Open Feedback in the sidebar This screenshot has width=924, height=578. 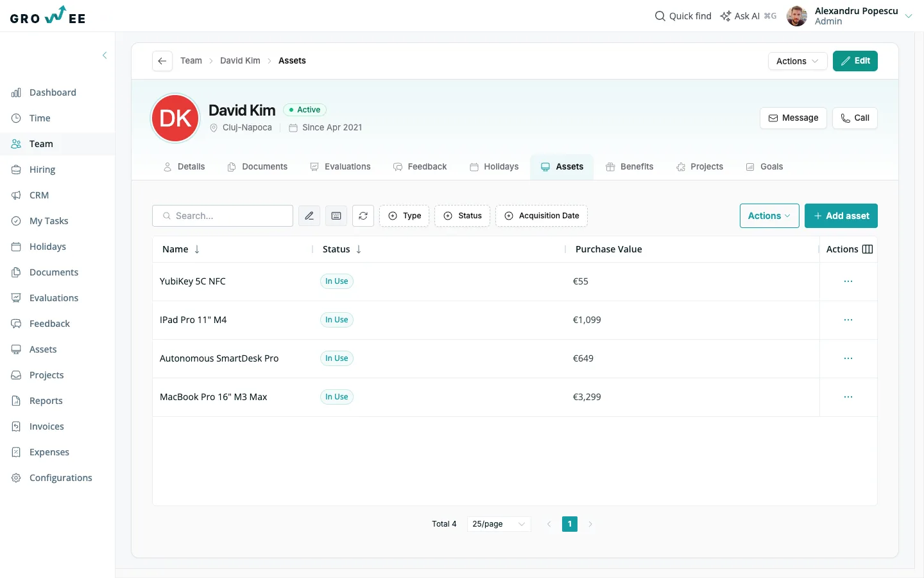(57, 324)
